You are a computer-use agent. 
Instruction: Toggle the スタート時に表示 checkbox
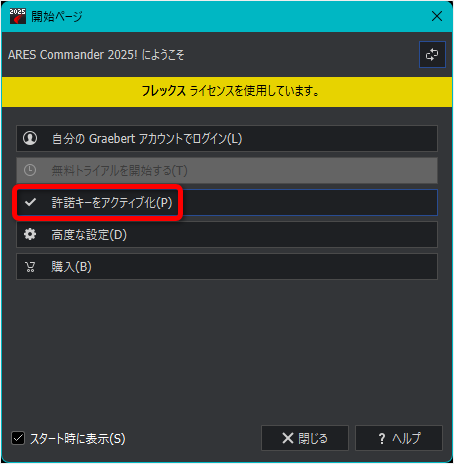(x=18, y=438)
